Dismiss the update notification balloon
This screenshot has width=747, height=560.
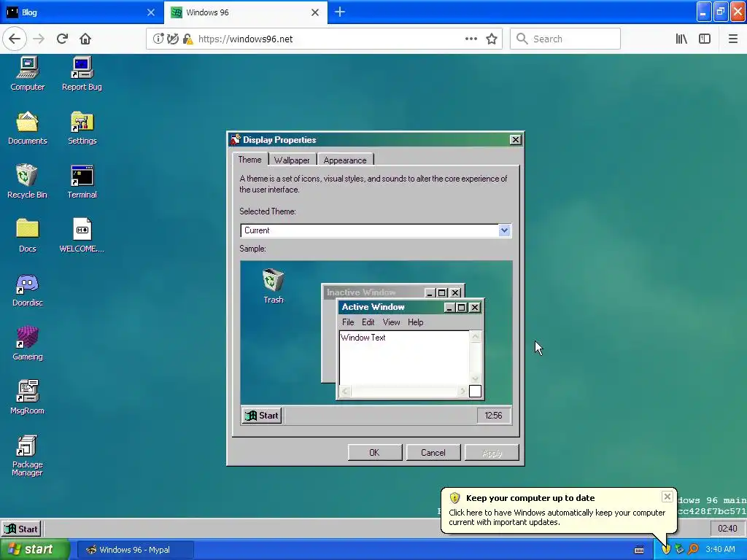click(667, 497)
